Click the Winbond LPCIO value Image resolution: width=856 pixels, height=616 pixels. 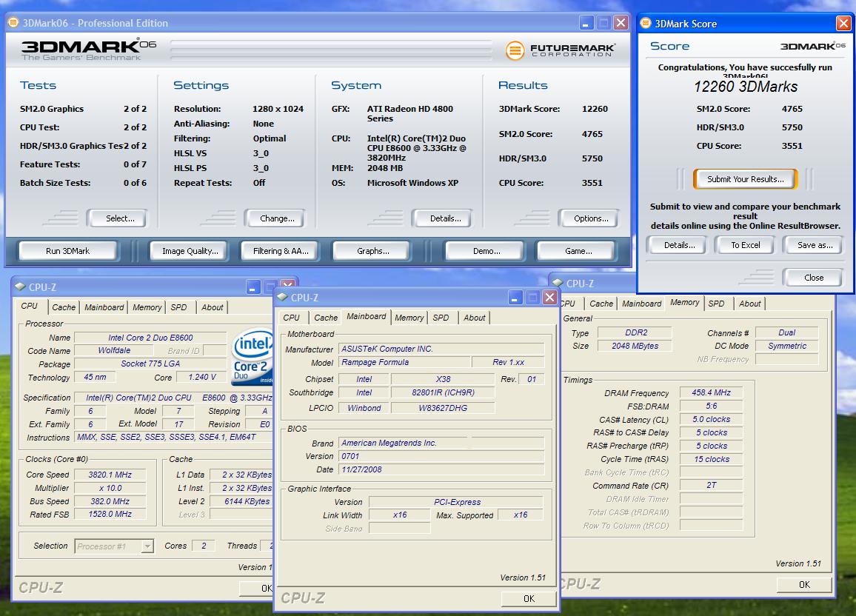[364, 407]
